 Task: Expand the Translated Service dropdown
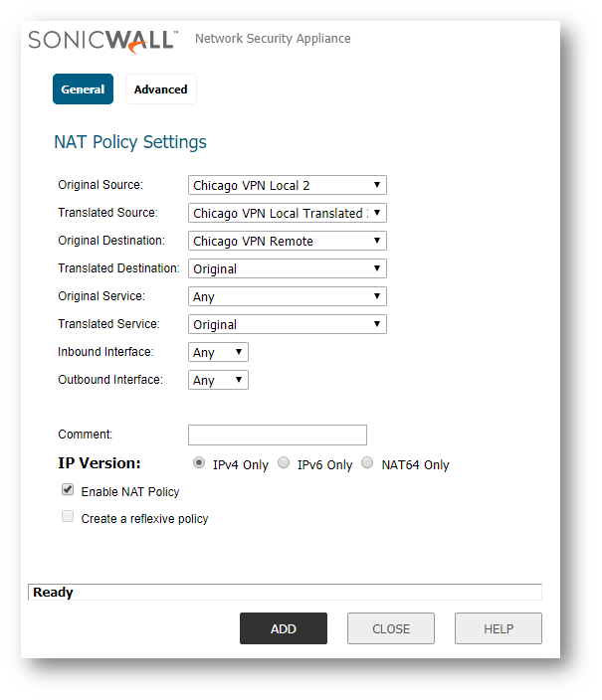[287, 324]
